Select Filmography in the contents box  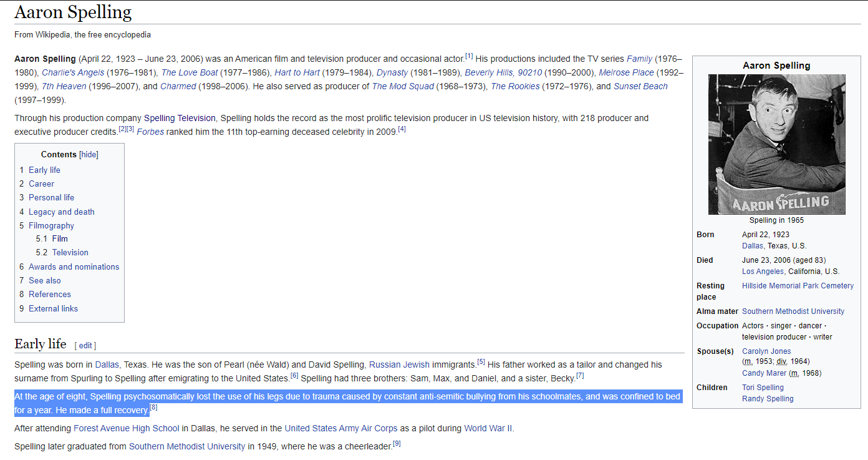coord(51,225)
